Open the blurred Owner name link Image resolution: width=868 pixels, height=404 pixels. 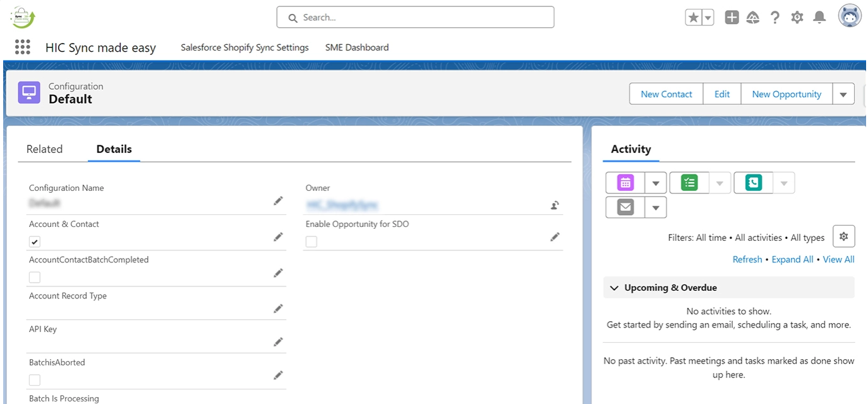pos(342,205)
